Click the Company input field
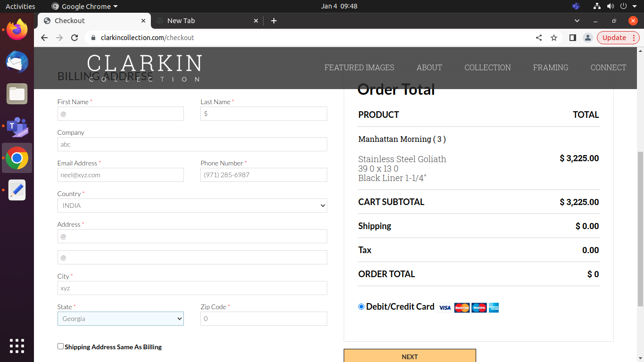The width and height of the screenshot is (644, 362). 192,144
